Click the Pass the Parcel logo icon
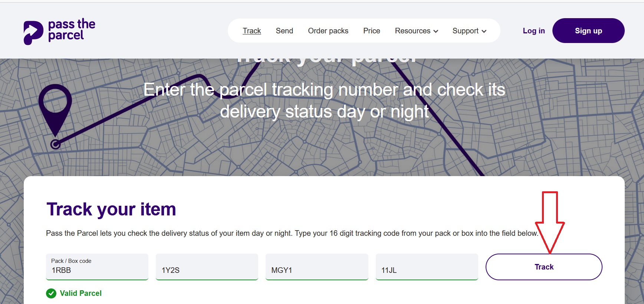The image size is (644, 304). (33, 33)
